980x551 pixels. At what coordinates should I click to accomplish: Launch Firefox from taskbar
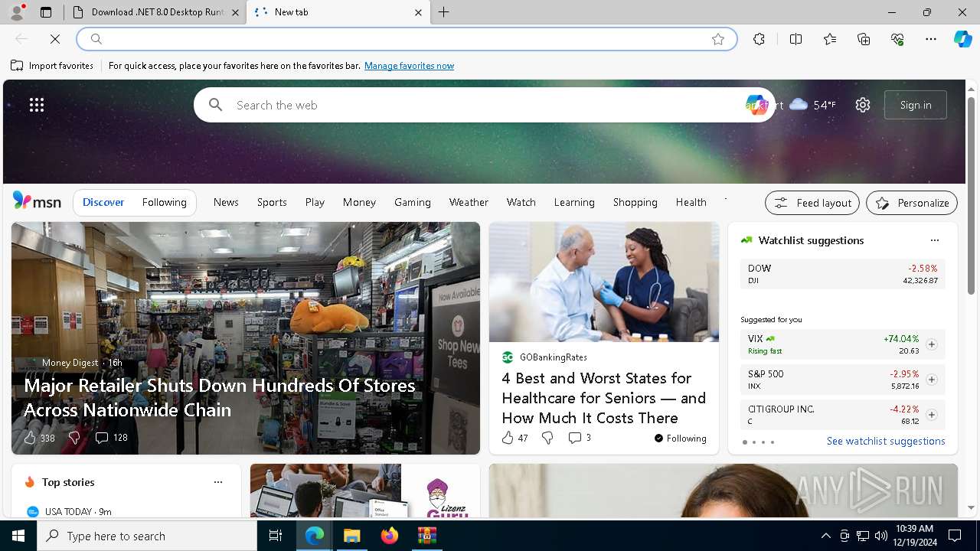(389, 536)
